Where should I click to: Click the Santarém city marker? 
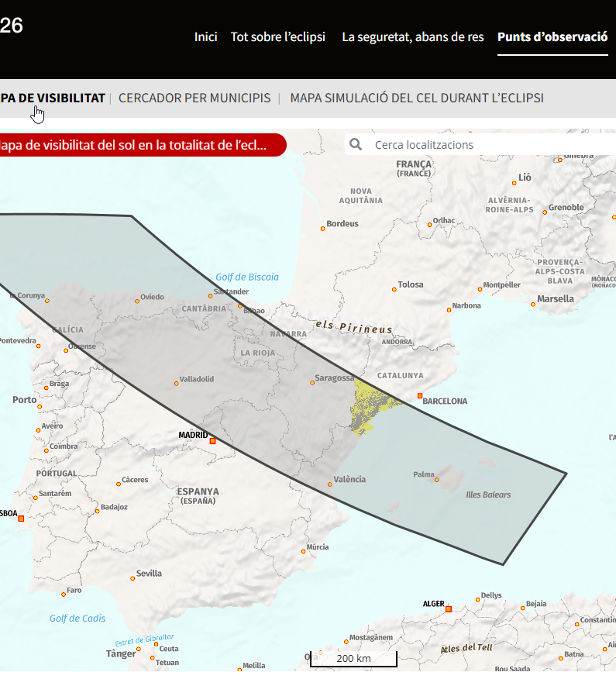point(36,498)
